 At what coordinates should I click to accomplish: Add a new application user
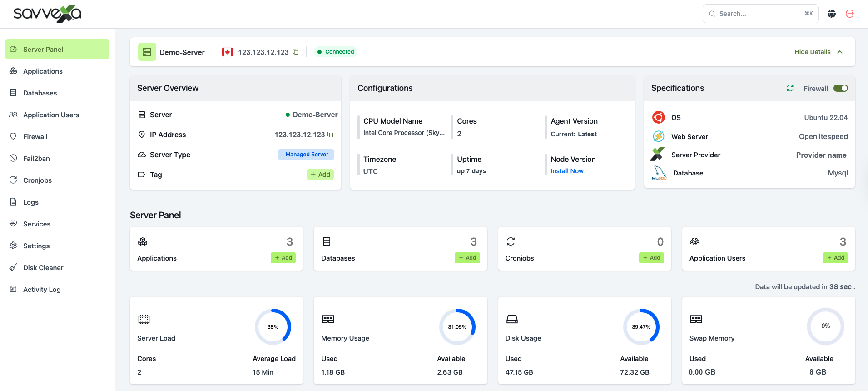[835, 258]
